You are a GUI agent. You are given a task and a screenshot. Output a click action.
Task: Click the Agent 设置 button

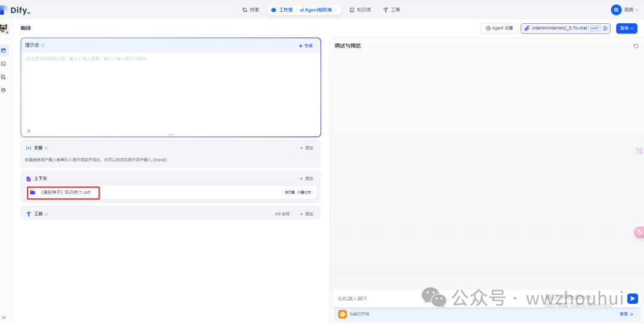[x=499, y=28]
